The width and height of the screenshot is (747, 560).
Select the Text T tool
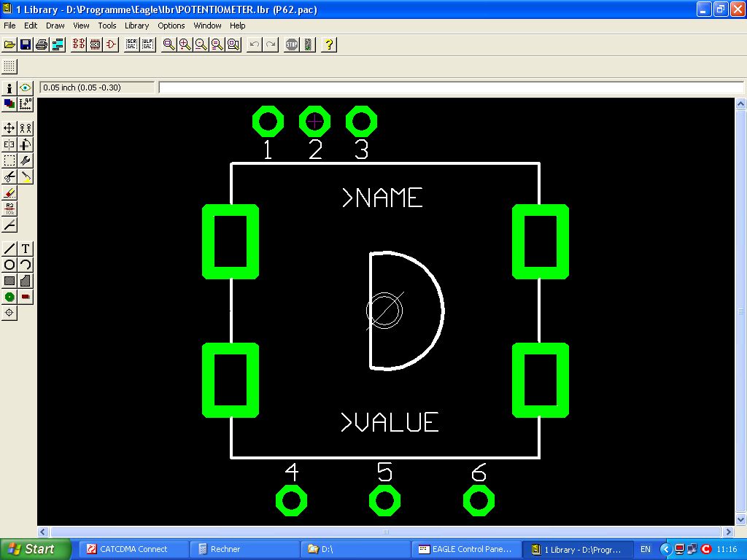point(26,249)
